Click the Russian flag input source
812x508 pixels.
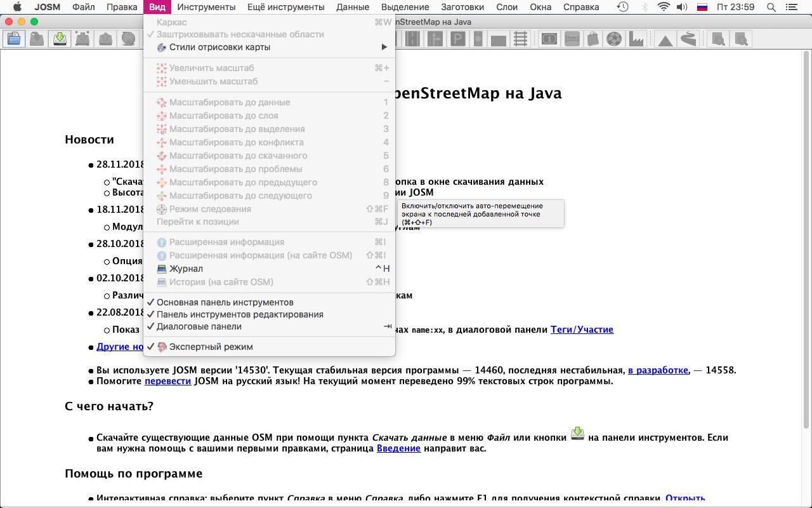pyautogui.click(x=702, y=7)
